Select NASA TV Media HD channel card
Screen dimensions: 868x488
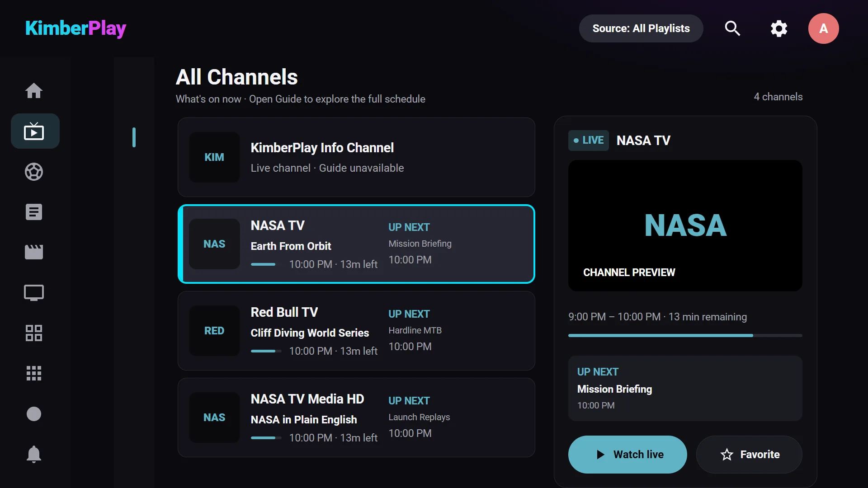[x=356, y=418]
